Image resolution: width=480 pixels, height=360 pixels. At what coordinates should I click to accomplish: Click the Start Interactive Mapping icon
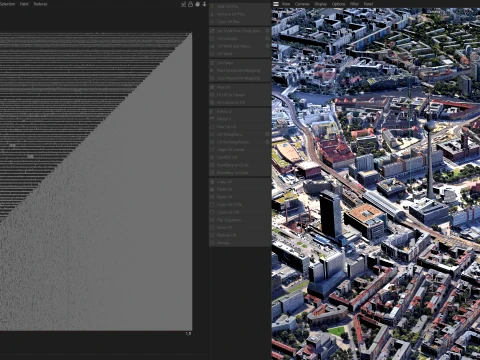(x=212, y=70)
